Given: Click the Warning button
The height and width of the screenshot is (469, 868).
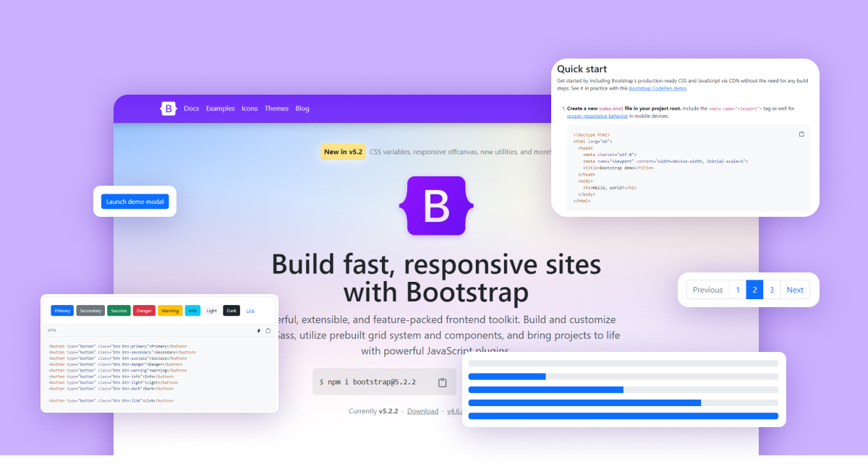Looking at the screenshot, I should click(x=169, y=310).
